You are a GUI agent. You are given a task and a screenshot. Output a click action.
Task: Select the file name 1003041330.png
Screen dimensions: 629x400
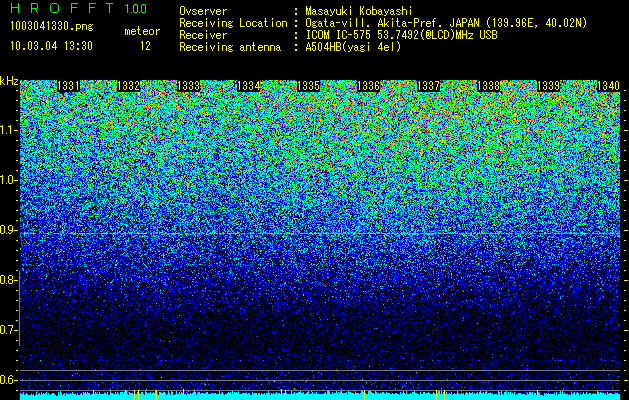coord(51,26)
